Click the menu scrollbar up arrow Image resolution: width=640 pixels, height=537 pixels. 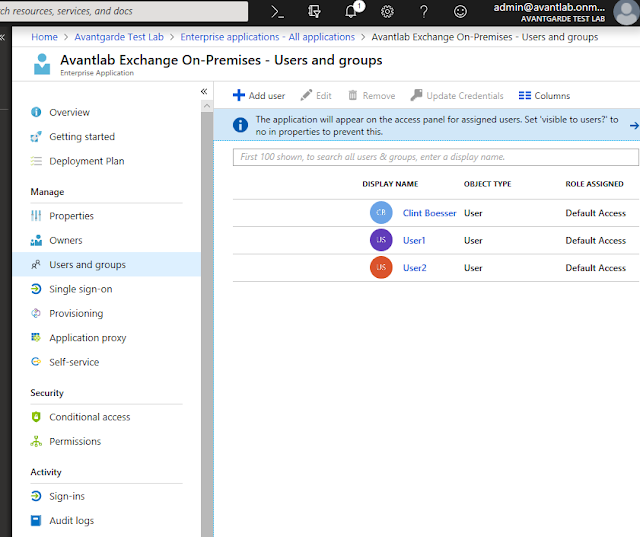pyautogui.click(x=207, y=106)
